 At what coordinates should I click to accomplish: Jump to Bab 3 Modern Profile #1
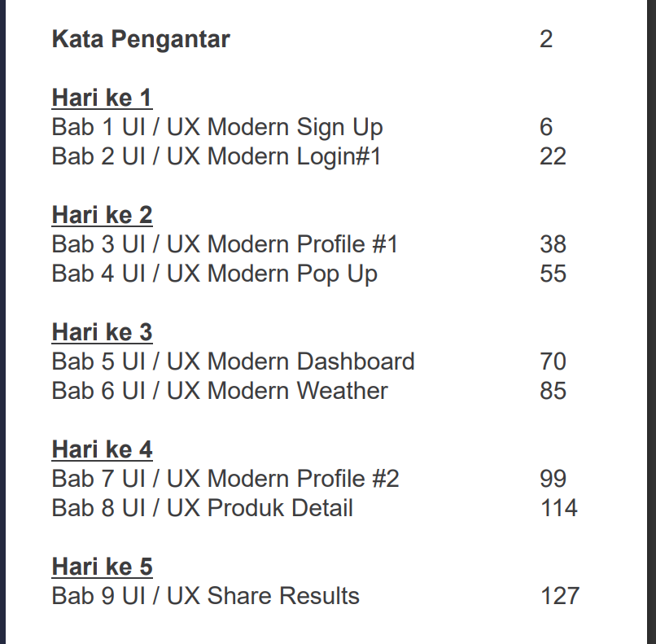225,244
